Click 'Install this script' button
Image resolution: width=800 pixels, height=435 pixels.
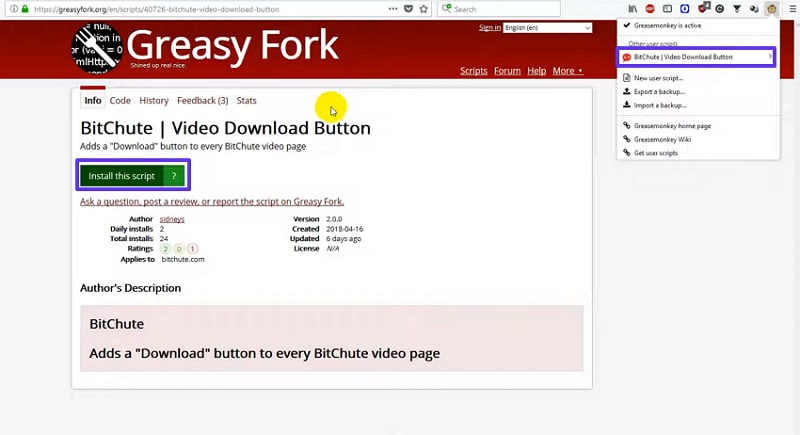pyautogui.click(x=121, y=176)
